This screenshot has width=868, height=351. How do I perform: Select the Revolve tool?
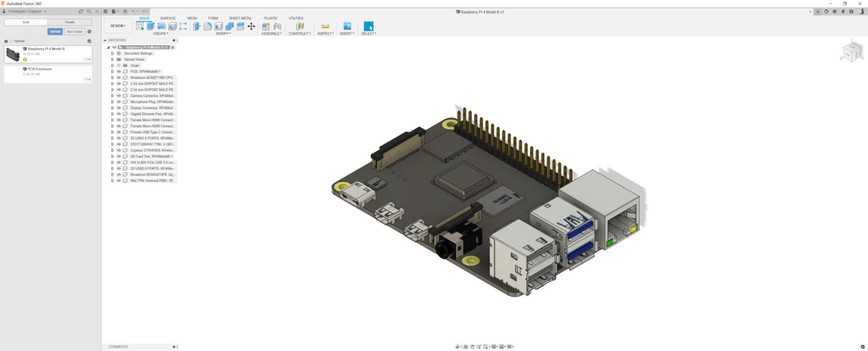pos(162,26)
